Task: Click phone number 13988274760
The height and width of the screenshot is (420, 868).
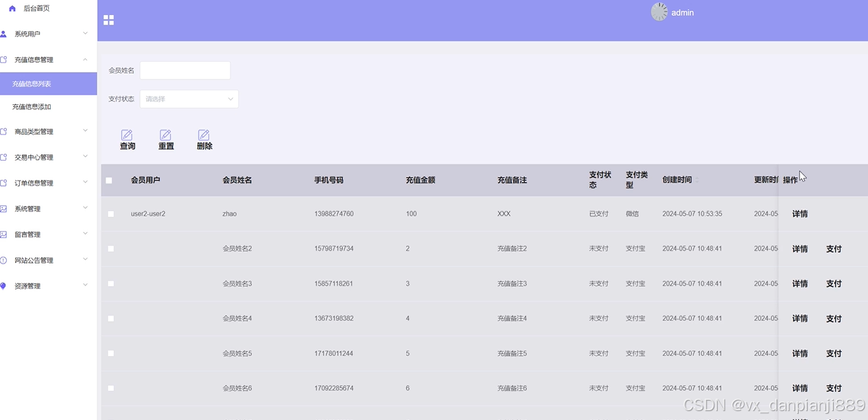Action: (x=334, y=214)
